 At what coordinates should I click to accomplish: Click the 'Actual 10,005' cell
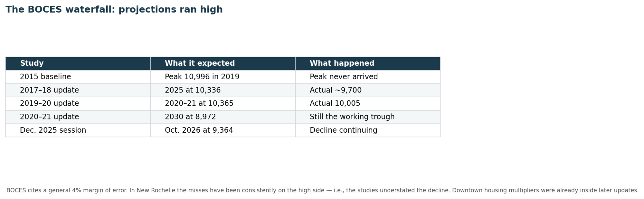[x=368, y=104]
